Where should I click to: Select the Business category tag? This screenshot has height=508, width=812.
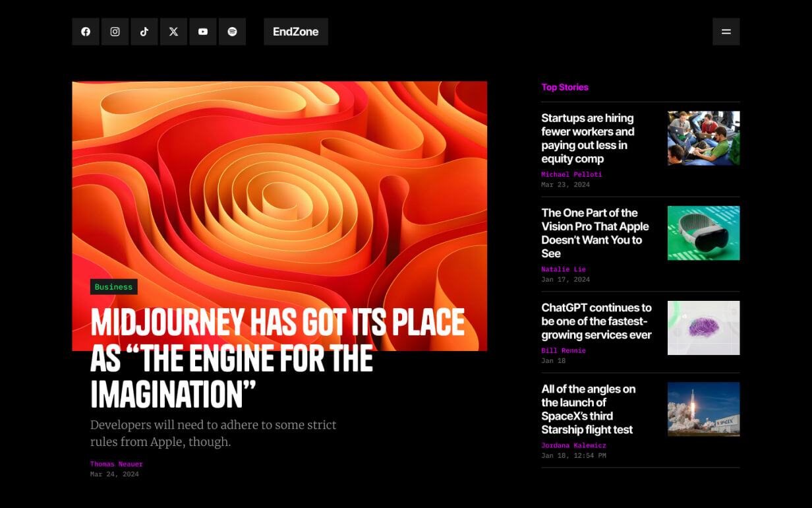tap(114, 287)
